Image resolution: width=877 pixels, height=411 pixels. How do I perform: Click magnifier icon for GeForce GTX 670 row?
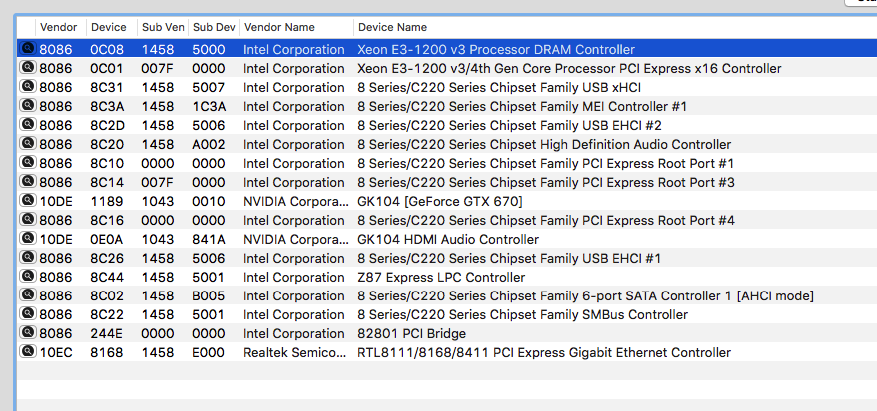27,201
